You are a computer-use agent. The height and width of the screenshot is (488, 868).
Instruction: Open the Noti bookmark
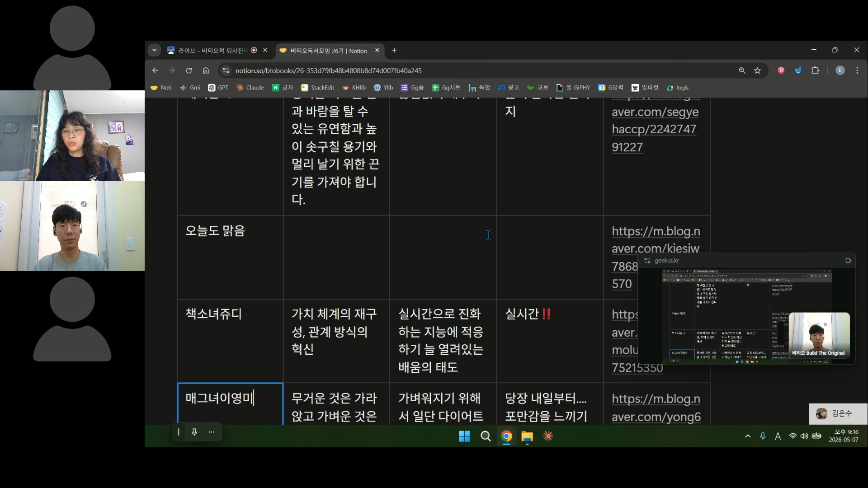click(x=161, y=88)
